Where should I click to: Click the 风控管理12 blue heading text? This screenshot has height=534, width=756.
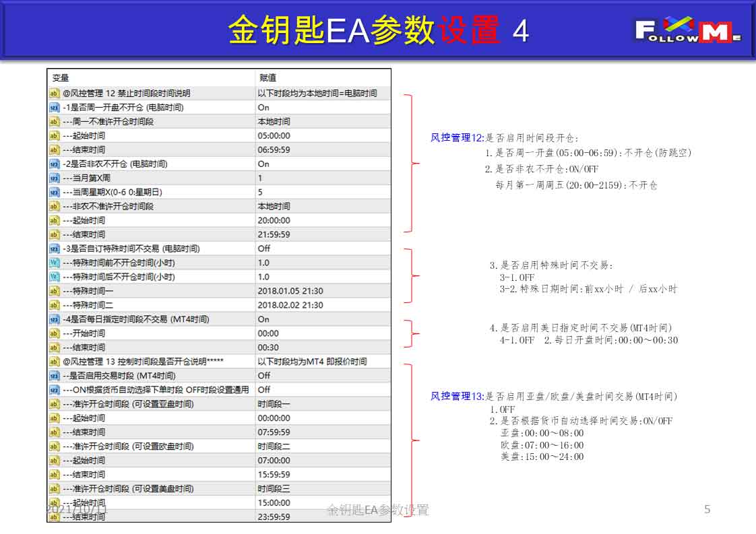tap(457, 138)
